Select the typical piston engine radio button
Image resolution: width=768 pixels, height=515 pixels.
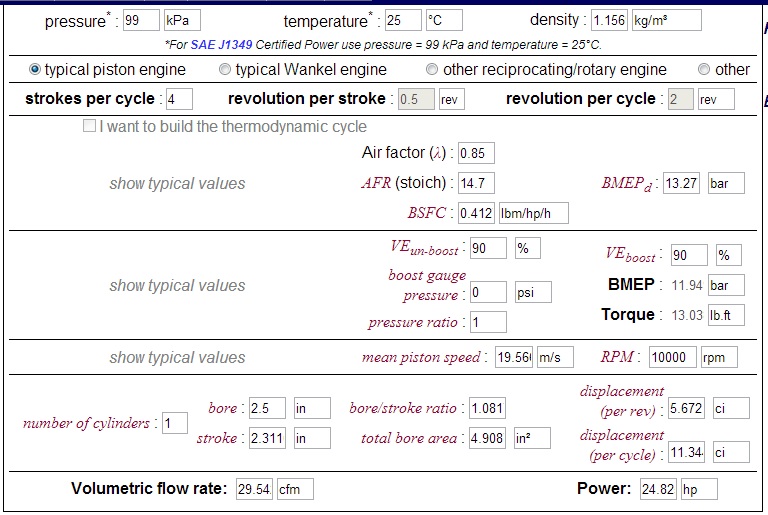[35, 70]
